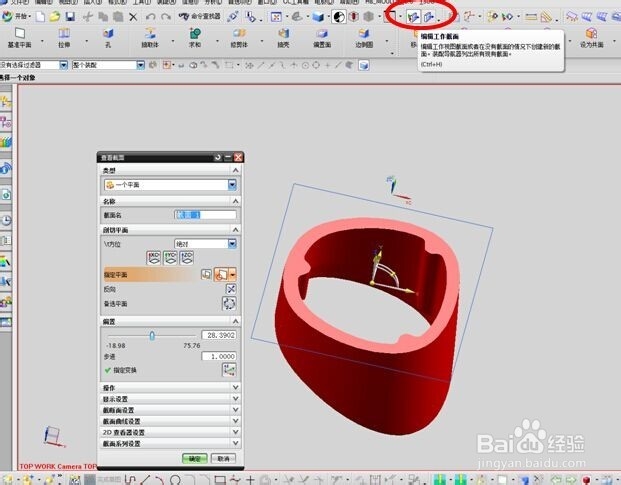This screenshot has height=485, width=621.
Task: Expand the 操作 group in dialog
Action: 235,388
